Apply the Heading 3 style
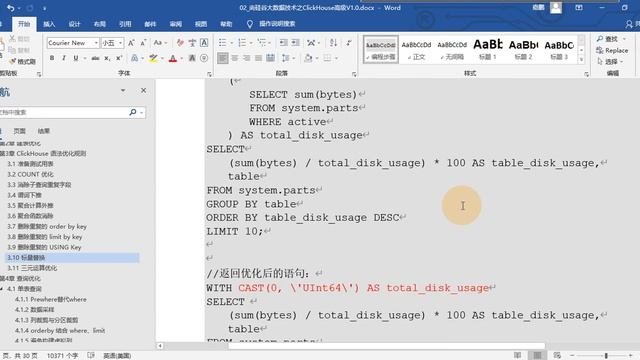Image resolution: width=640 pixels, height=360 pixels. (559, 49)
